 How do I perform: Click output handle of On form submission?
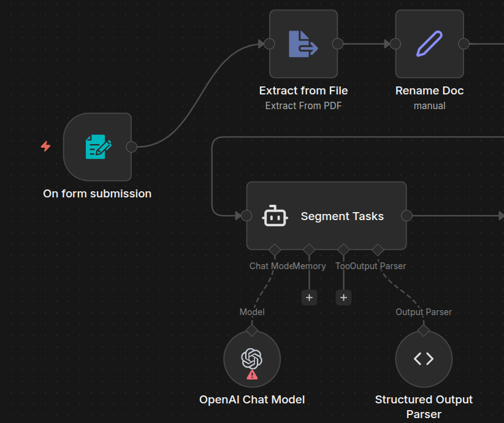tap(131, 147)
